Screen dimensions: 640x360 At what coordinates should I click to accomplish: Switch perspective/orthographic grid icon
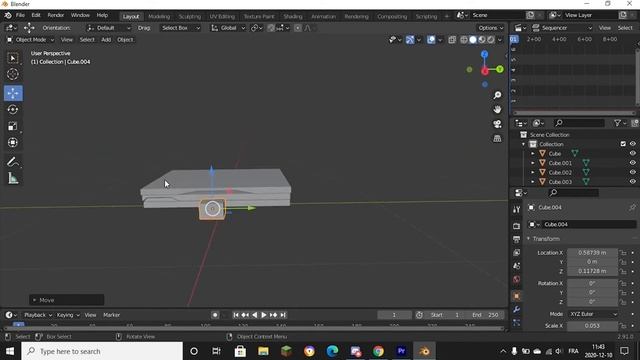coord(497,138)
